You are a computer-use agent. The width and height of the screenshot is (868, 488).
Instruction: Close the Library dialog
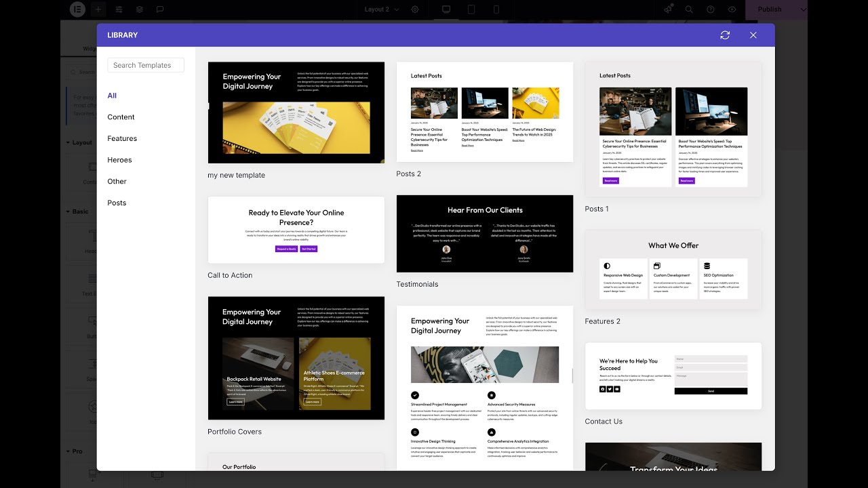point(753,35)
